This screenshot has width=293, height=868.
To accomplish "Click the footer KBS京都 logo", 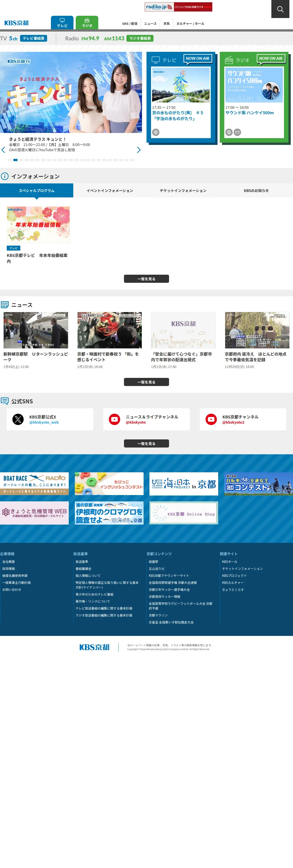I will (x=94, y=647).
